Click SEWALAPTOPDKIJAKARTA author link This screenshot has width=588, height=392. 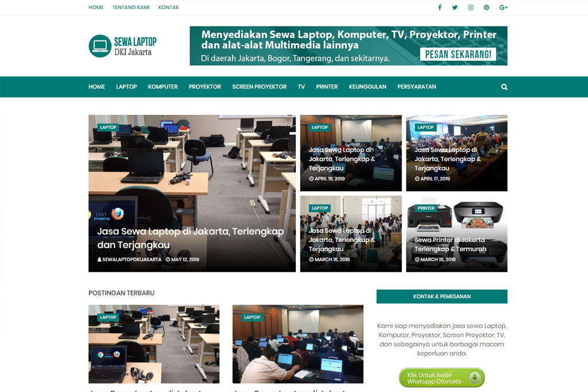[129, 259]
